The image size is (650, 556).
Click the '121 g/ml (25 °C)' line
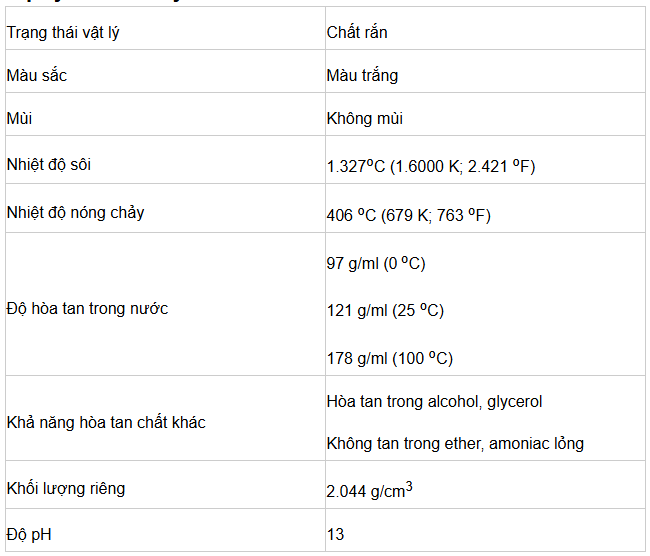[385, 311]
